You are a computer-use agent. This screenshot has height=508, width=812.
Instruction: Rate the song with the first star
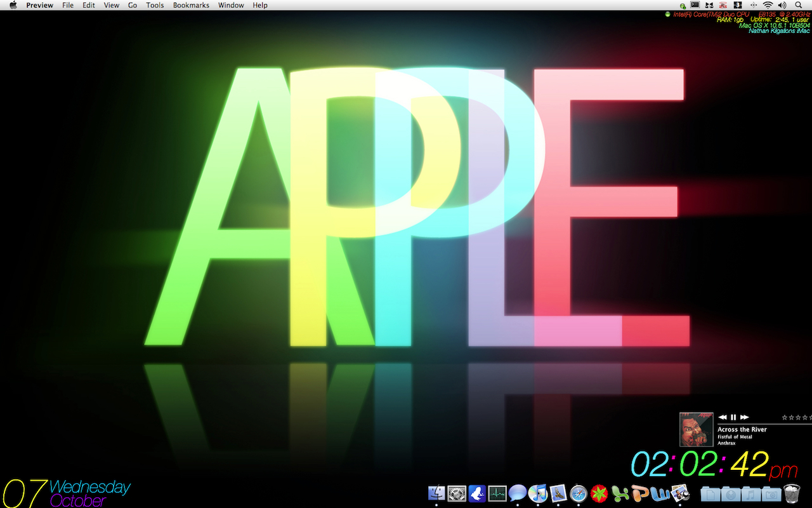(785, 417)
